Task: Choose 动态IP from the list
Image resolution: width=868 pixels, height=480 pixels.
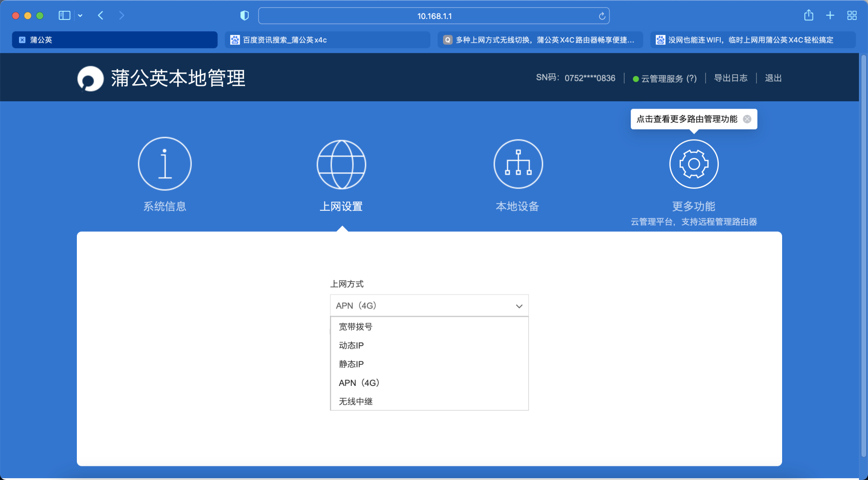Action: [429, 346]
